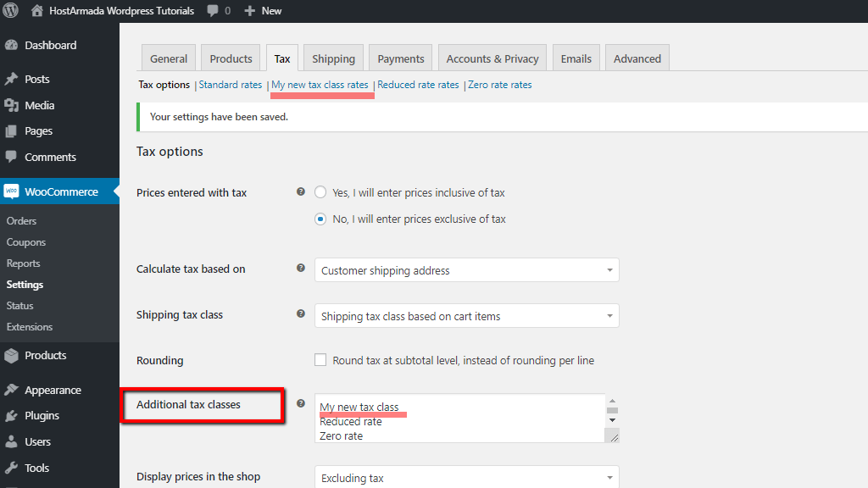Open Appearance via its paintbrush icon
Screen dimensions: 868x488
pos(12,391)
